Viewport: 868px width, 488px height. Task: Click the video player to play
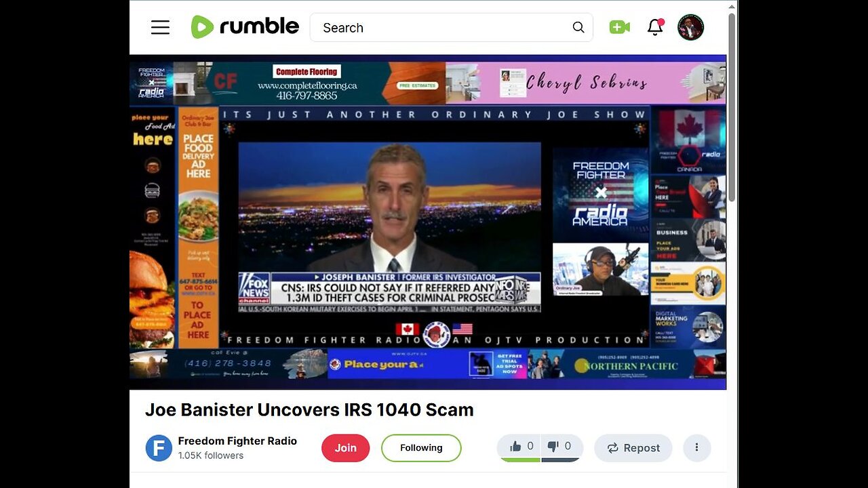[428, 222]
